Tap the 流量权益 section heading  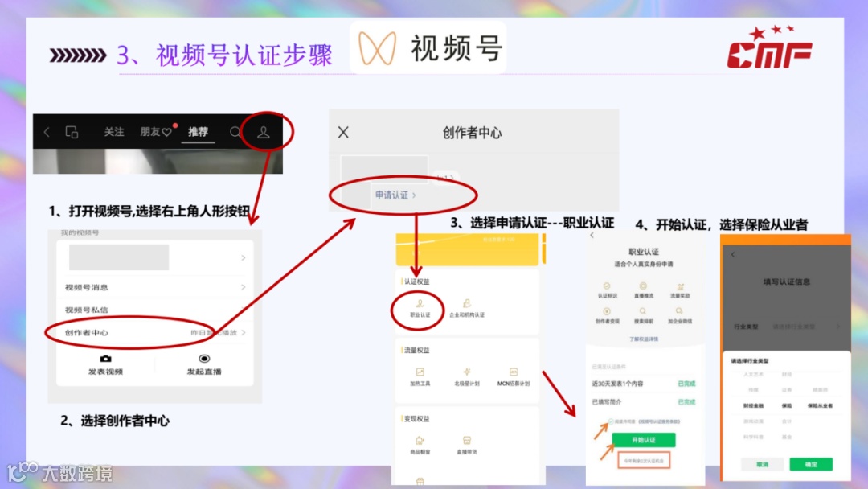coord(416,350)
